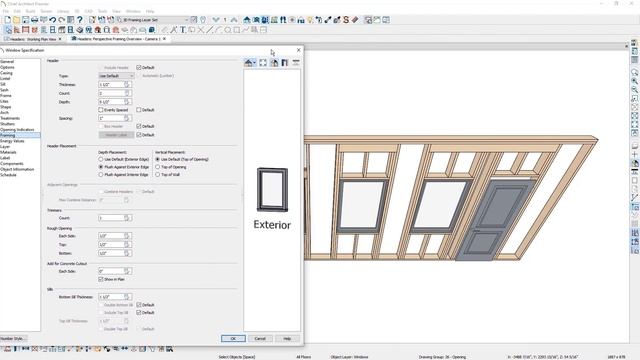Select the Schedule panel in dialog list

(x=8, y=175)
